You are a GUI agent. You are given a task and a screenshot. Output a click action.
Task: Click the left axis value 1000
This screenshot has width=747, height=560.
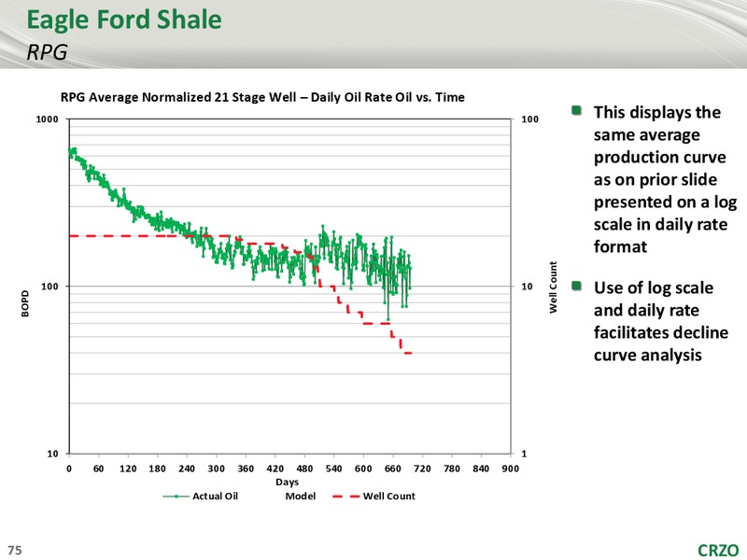tap(48, 119)
